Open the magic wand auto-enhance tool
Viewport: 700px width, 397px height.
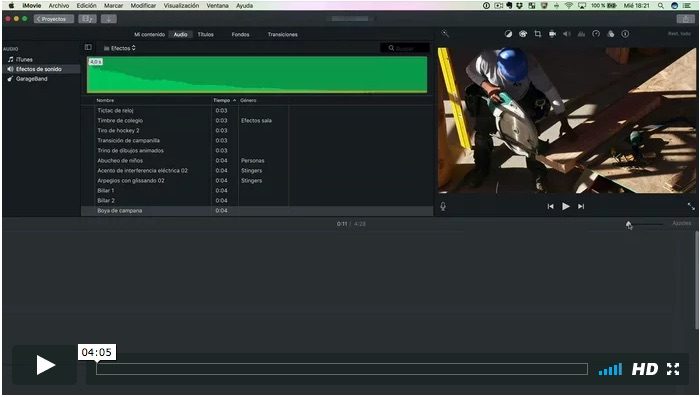[445, 33]
